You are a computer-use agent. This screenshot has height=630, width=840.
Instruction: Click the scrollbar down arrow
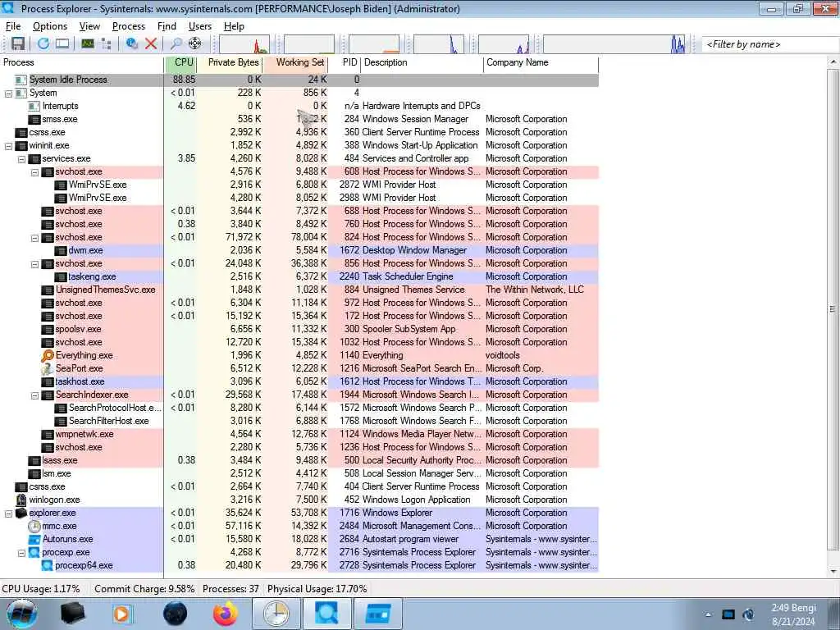pyautogui.click(x=833, y=572)
